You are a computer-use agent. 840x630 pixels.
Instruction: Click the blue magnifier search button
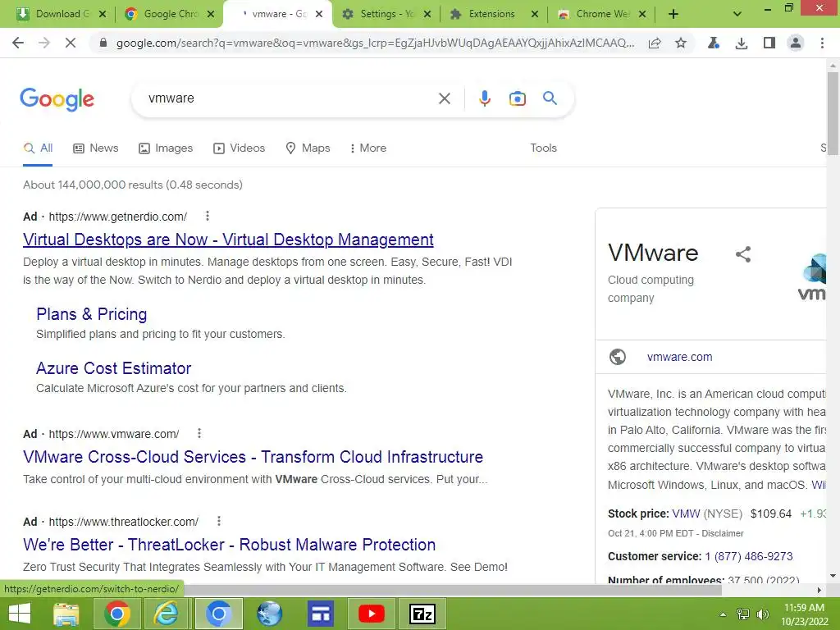(x=550, y=98)
